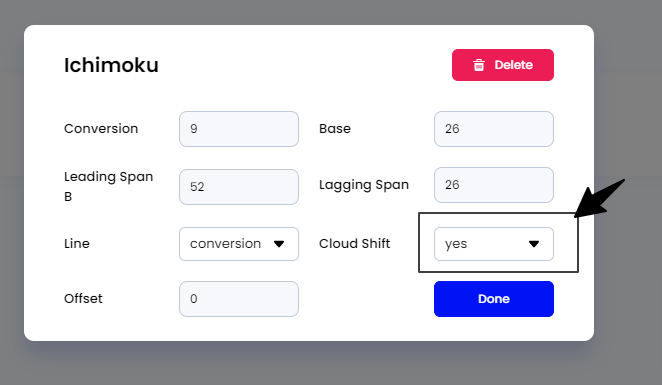Focus the Offset input field
The width and height of the screenshot is (662, 385).
239,299
